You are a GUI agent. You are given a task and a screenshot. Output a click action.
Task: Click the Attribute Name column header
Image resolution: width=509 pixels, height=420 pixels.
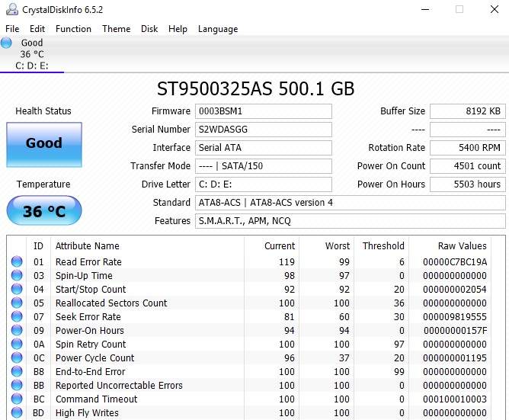click(88, 246)
